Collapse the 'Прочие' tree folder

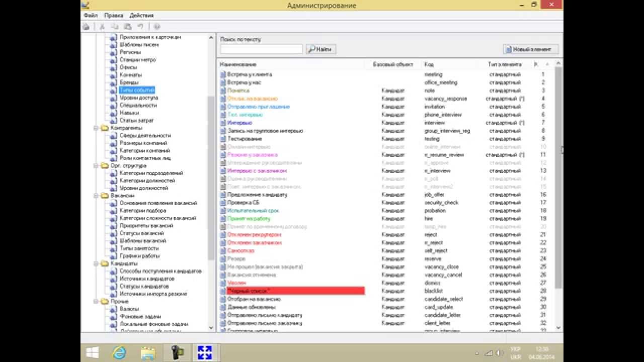[x=96, y=301]
